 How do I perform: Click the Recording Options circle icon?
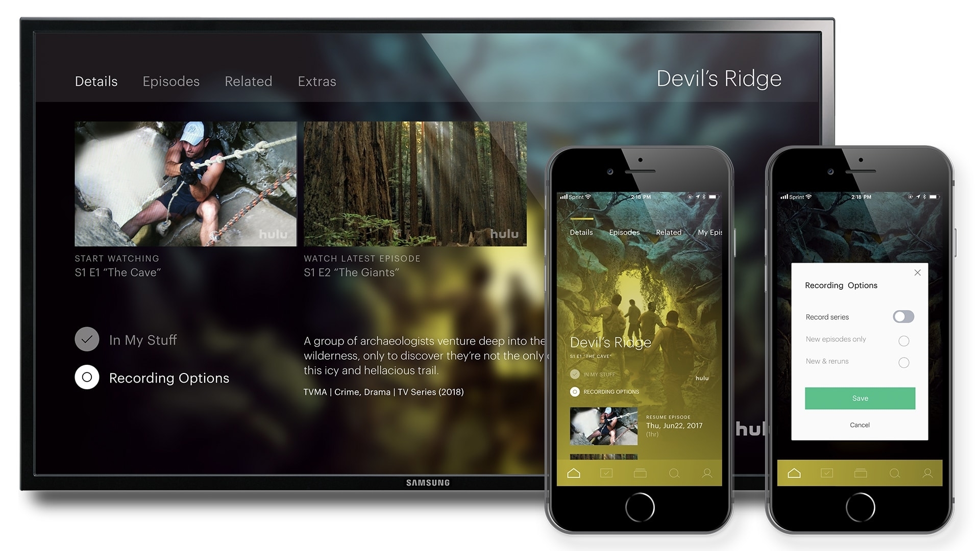pyautogui.click(x=87, y=375)
